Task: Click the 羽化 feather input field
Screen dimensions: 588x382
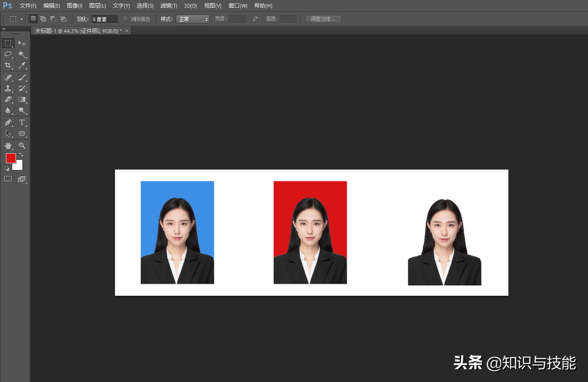Action: [104, 19]
